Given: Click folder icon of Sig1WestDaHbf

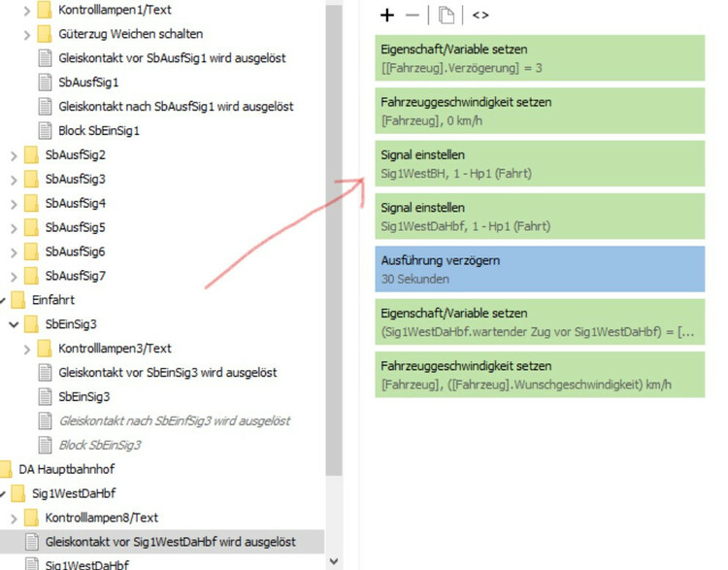Looking at the screenshot, I should click(18, 493).
